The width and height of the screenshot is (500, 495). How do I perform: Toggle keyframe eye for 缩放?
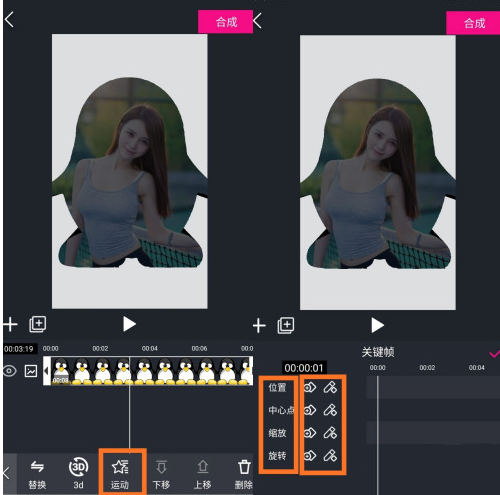pyautogui.click(x=310, y=433)
